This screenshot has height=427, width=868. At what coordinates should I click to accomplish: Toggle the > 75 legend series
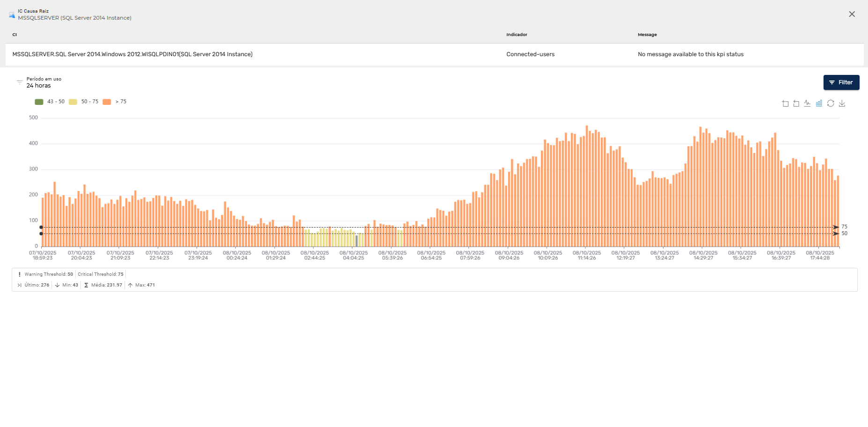click(x=115, y=102)
